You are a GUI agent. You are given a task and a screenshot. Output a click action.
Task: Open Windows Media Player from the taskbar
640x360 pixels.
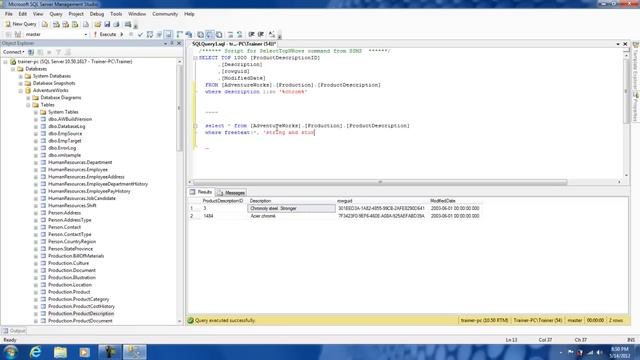(84, 352)
